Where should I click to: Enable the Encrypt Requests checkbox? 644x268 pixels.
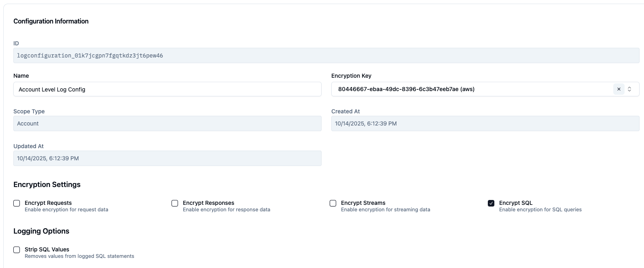click(17, 203)
